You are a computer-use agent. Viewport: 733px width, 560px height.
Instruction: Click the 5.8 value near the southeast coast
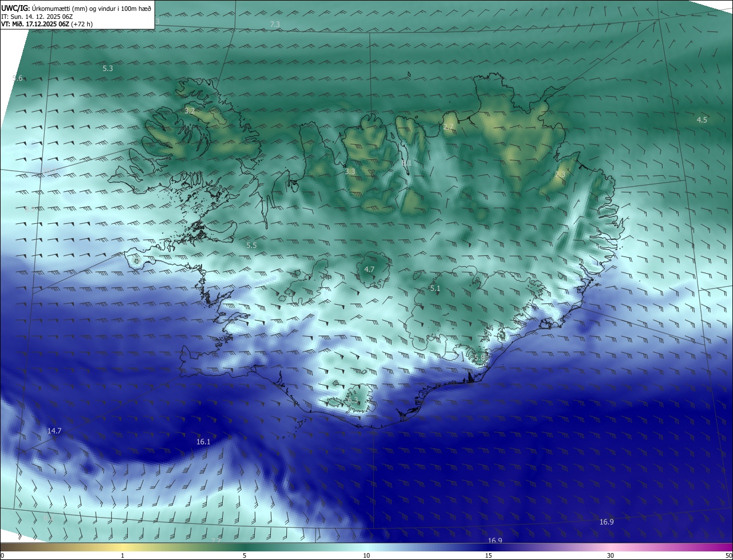pos(479,358)
